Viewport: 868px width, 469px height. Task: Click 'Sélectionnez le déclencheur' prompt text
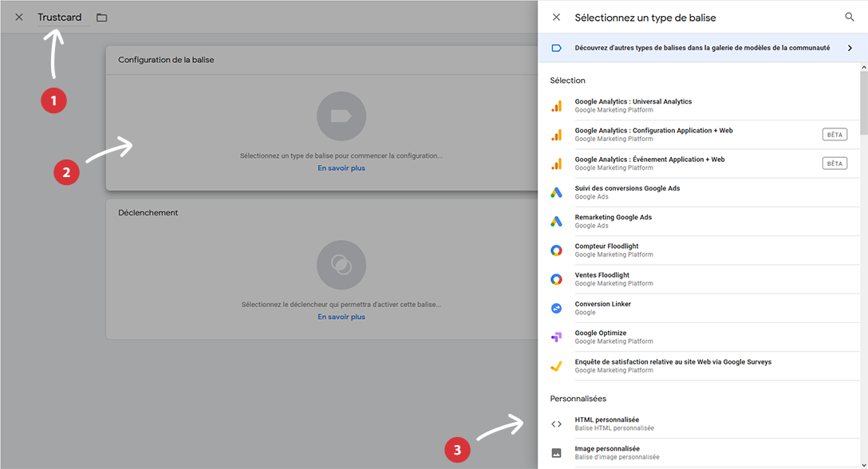(341, 305)
